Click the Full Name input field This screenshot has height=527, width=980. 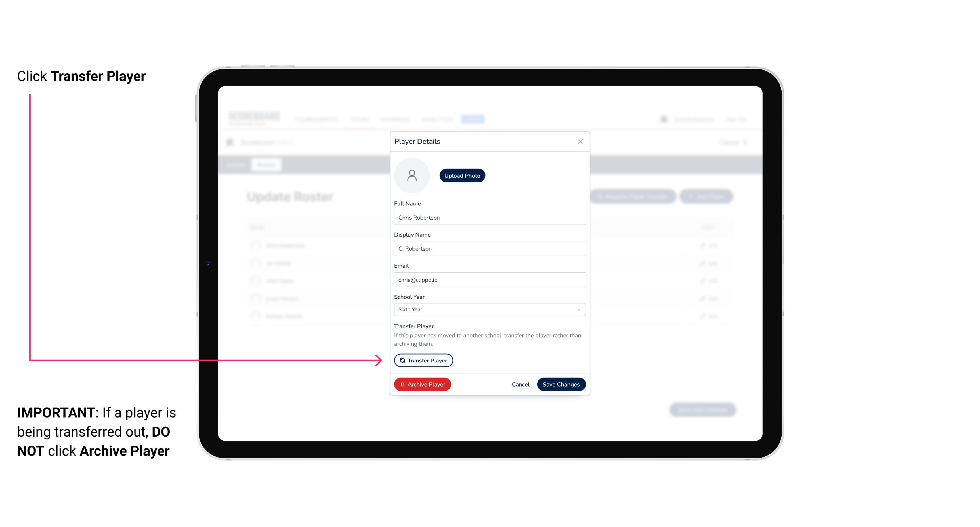(489, 217)
